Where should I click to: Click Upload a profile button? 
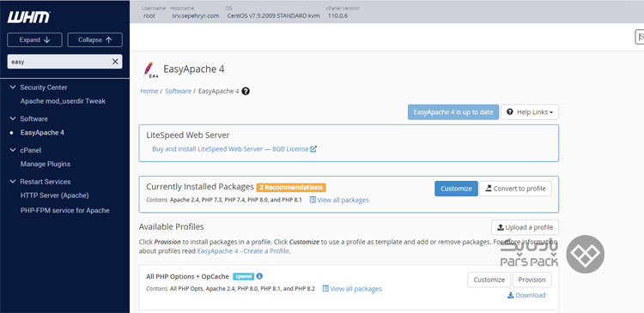coord(525,227)
